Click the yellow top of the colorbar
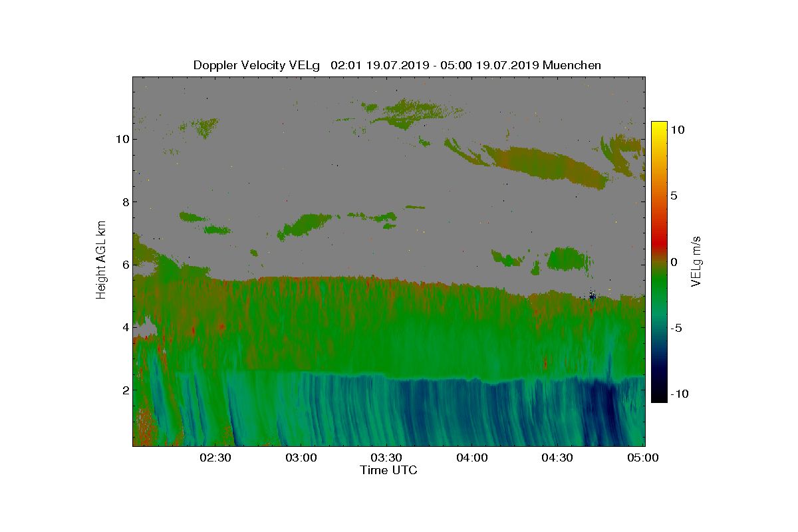The image size is (798, 532). click(659, 126)
